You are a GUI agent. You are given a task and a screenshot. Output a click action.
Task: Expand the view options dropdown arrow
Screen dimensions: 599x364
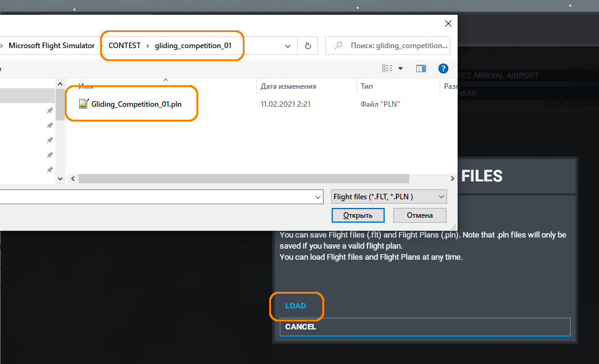point(401,68)
